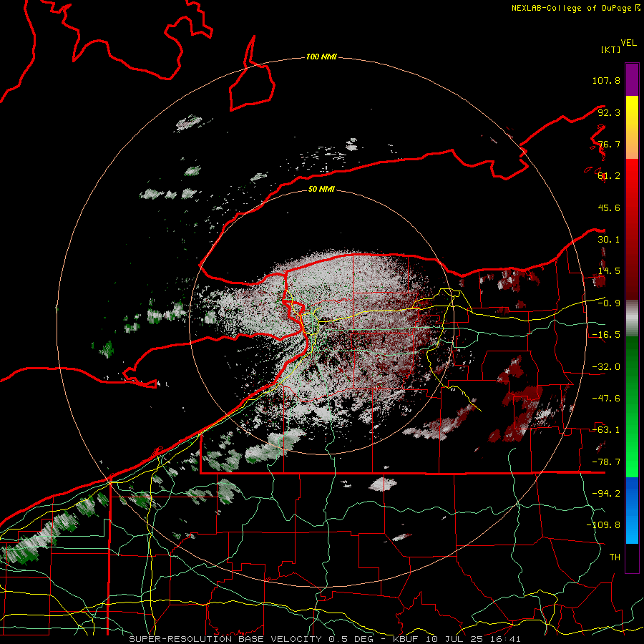The height and width of the screenshot is (644, 644).
Task: Click the -78.7 velocity scale value
Action: (x=606, y=462)
